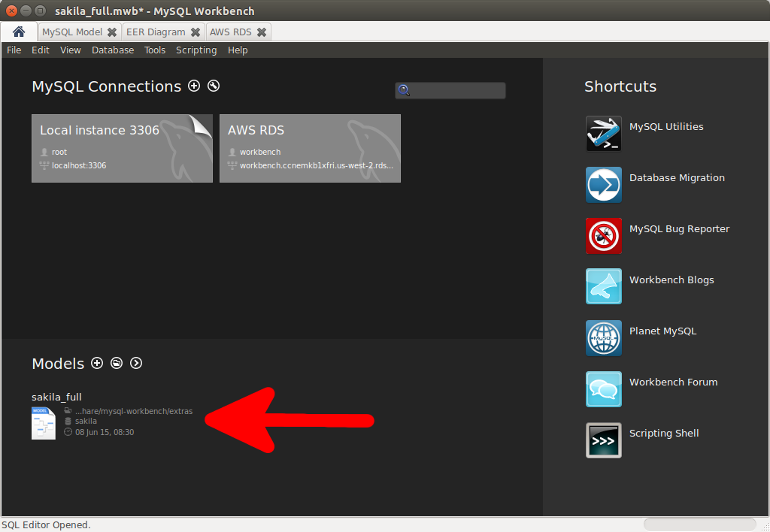Open the Workbench Blogs megaphone icon

tap(604, 286)
